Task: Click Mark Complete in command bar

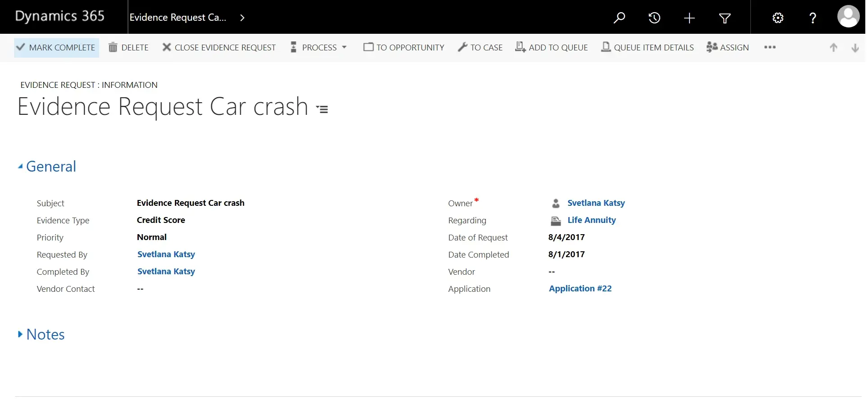Action: pos(56,48)
